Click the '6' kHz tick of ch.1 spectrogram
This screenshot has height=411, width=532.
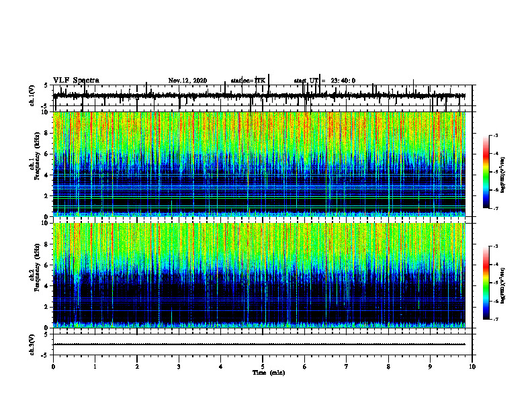[x=48, y=154]
